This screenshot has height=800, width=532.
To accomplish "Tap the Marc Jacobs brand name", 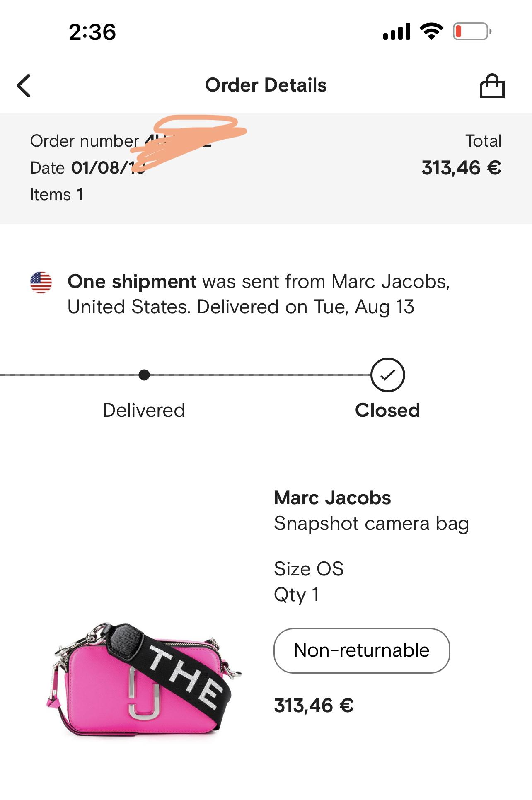I will pos(332,498).
